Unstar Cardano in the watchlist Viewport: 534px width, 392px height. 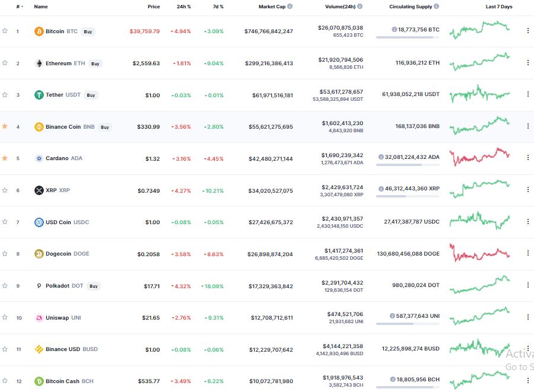point(5,158)
